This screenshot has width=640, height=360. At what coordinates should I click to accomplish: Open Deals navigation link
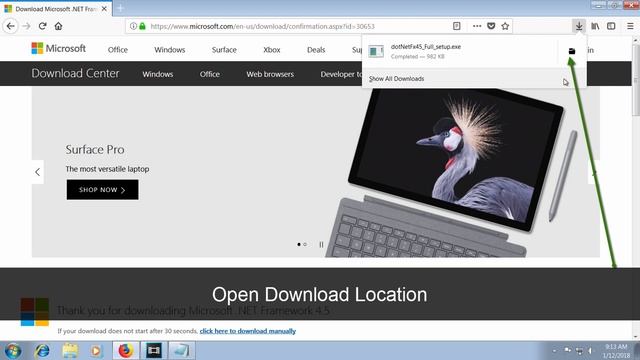[316, 50]
